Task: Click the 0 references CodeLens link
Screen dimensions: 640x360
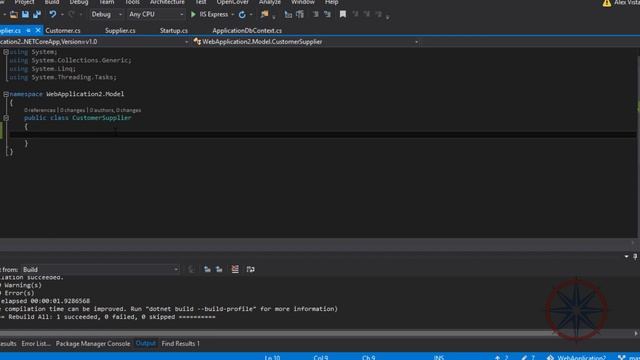Action: [x=40, y=110]
